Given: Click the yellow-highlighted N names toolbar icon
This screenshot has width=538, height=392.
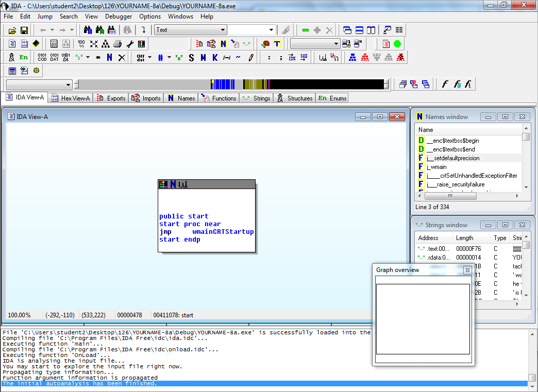Looking at the screenshot, I should (x=223, y=44).
